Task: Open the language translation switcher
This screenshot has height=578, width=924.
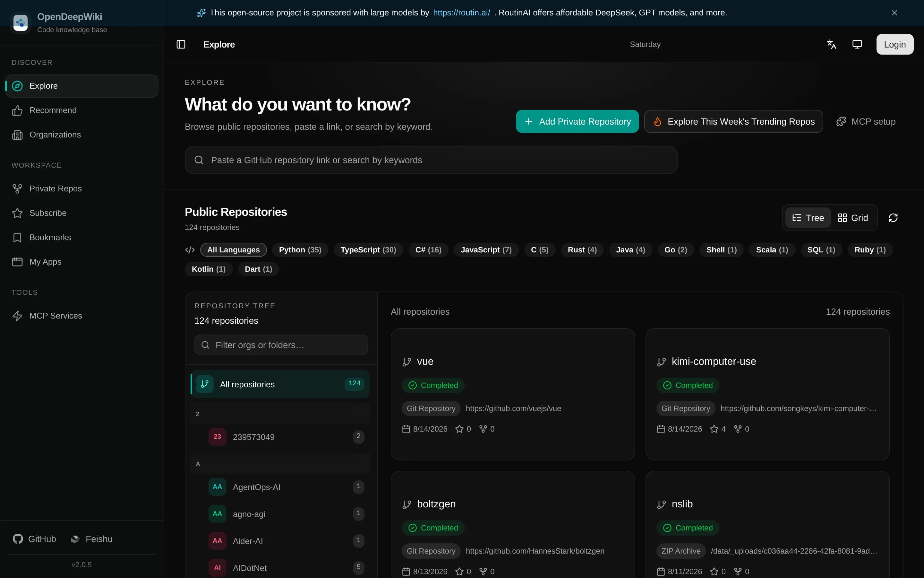Action: [831, 44]
